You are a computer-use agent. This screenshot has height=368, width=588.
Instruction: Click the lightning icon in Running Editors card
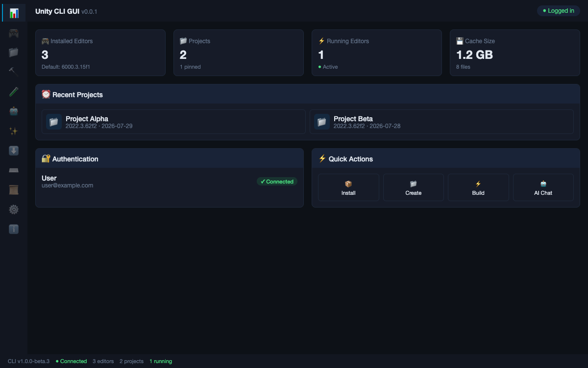pos(321,41)
